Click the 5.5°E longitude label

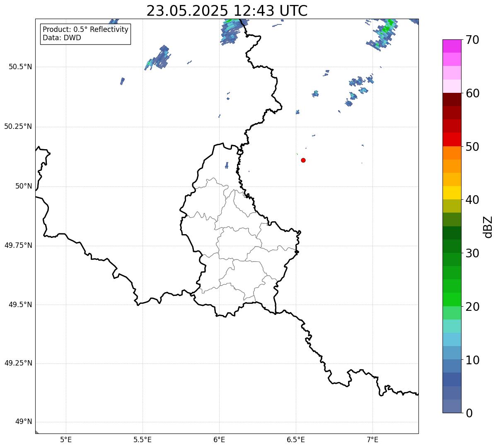(x=143, y=439)
